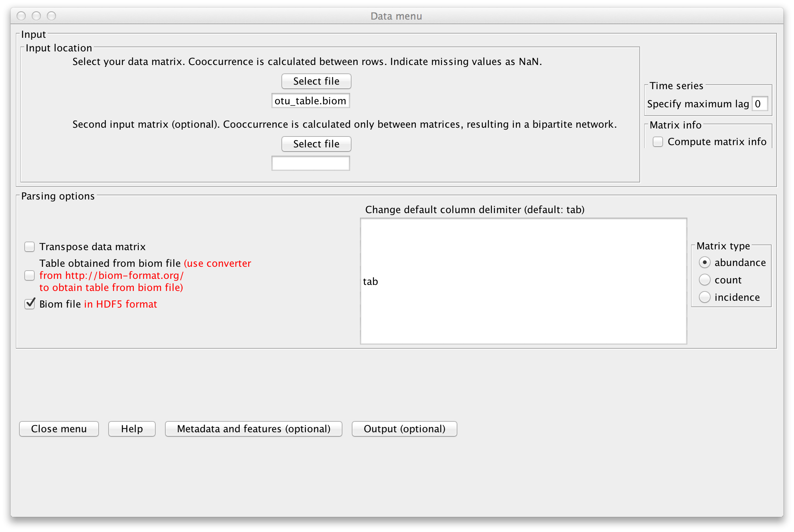Image resolution: width=794 pixels, height=532 pixels.
Task: Choose count matrix type
Action: (704, 280)
